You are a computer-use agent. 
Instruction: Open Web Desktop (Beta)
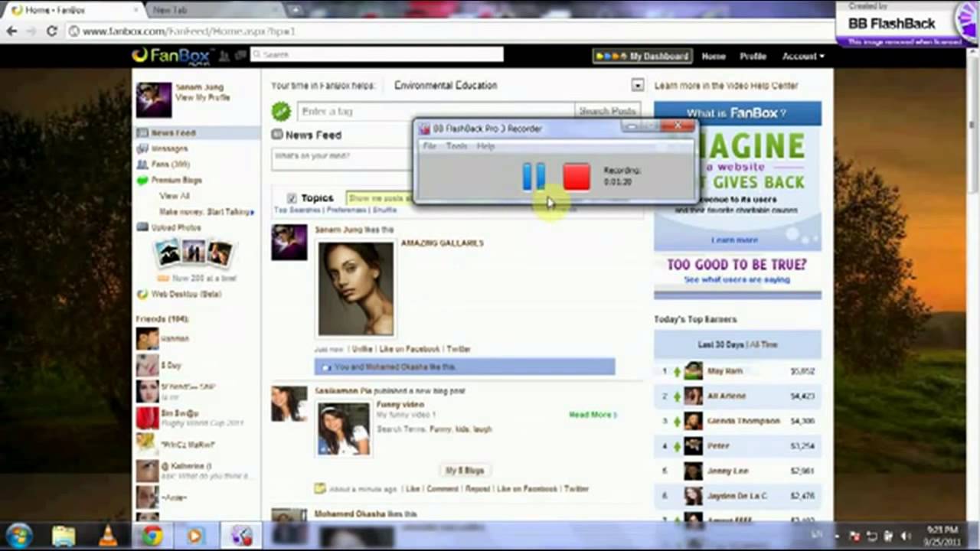(186, 294)
